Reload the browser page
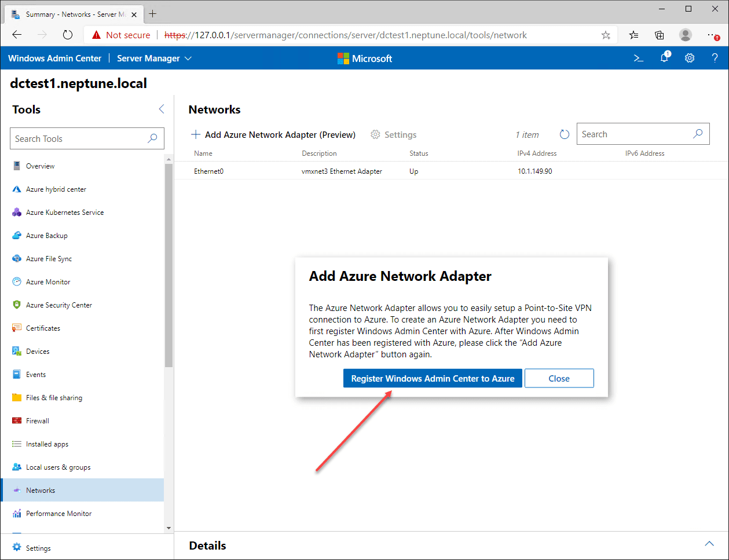 pos(68,35)
